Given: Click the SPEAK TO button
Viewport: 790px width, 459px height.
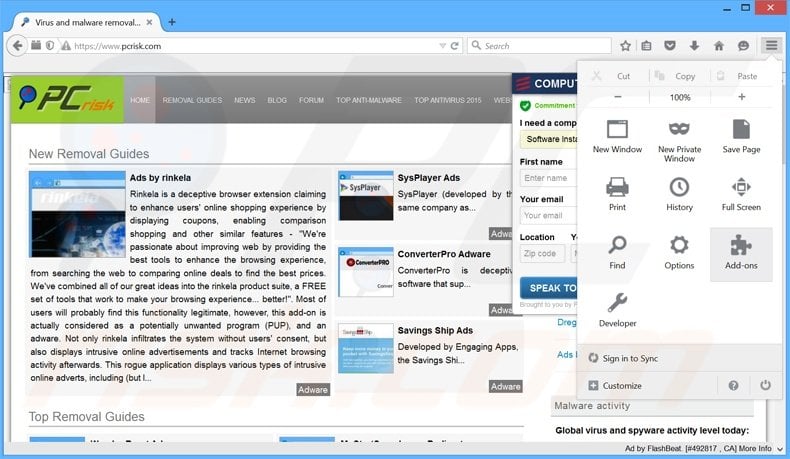Looking at the screenshot, I should [549, 288].
